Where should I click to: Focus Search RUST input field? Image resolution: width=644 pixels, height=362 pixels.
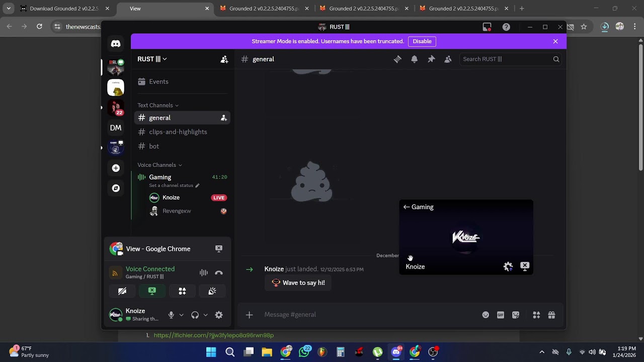(510, 59)
